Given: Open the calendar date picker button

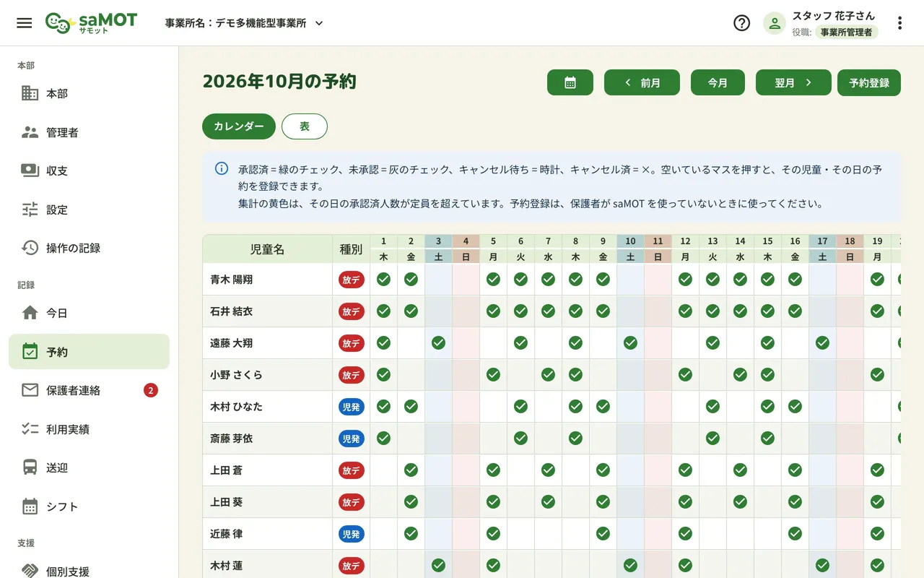Looking at the screenshot, I should 570,82.
